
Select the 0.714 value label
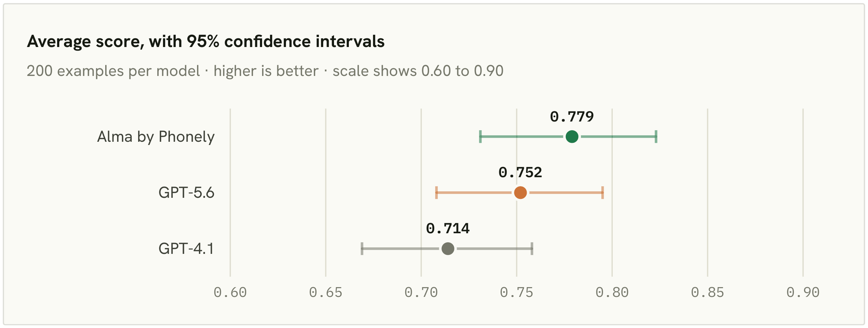(x=448, y=229)
